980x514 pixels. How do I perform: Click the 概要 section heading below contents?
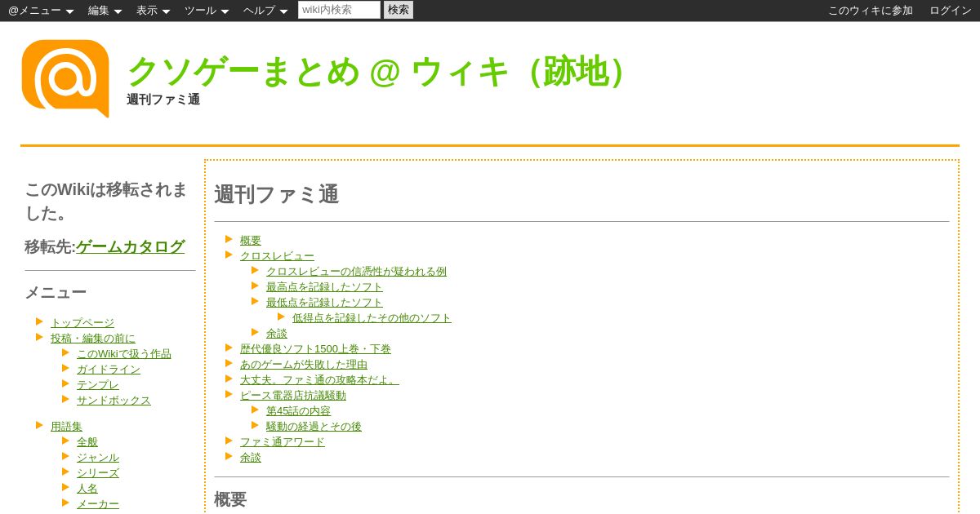point(230,499)
